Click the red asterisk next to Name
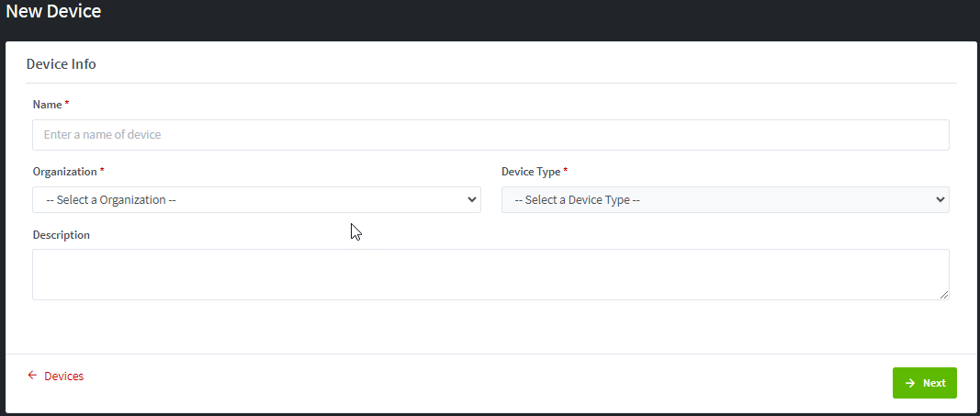This screenshot has height=416, width=980. [67, 105]
